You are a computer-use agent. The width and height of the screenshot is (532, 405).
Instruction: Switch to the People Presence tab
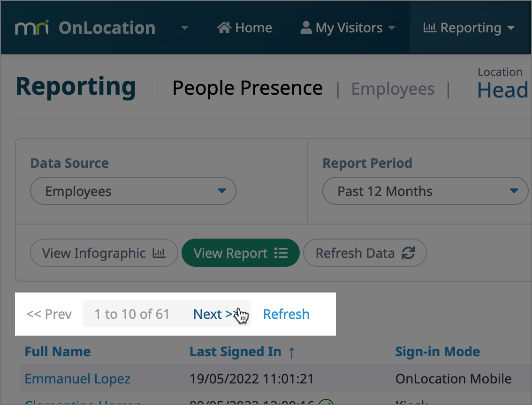coord(247,88)
